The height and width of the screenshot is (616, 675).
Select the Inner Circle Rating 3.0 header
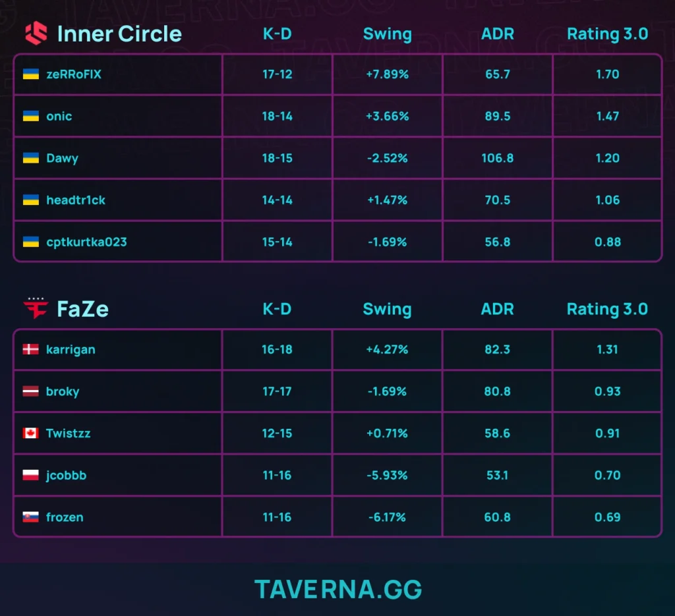(x=607, y=34)
